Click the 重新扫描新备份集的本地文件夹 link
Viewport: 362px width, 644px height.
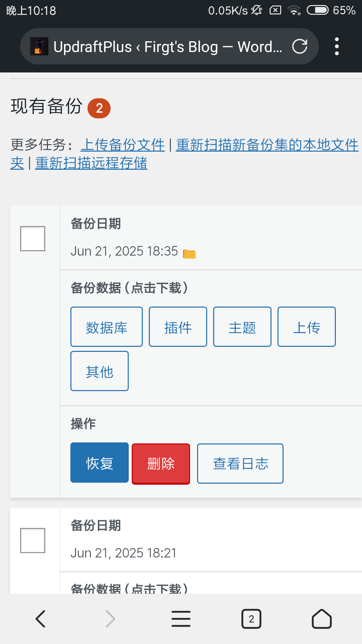point(267,145)
